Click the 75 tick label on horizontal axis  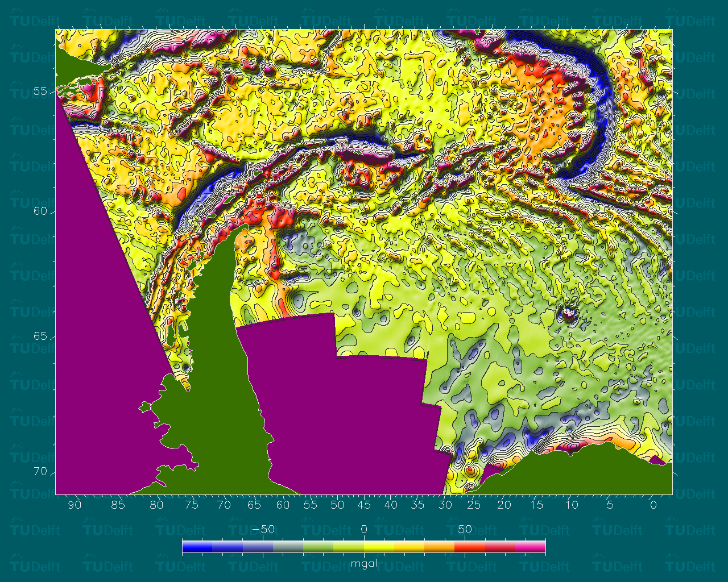coord(192,505)
